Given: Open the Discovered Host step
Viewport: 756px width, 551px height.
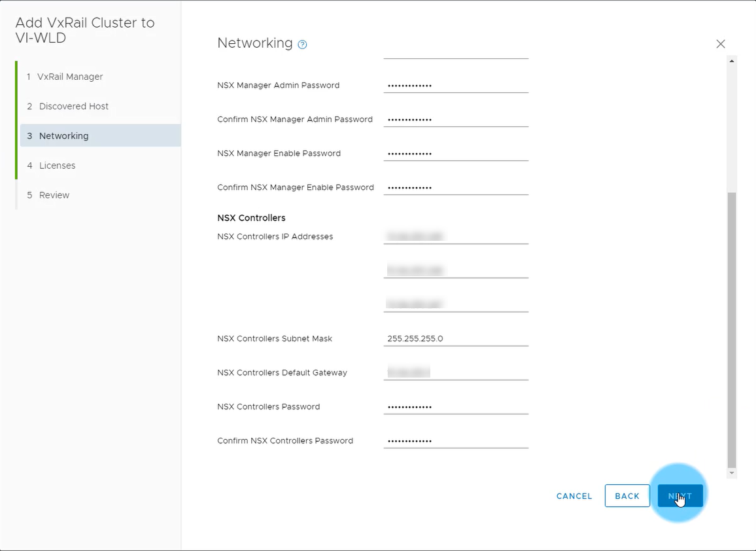Looking at the screenshot, I should pos(73,106).
